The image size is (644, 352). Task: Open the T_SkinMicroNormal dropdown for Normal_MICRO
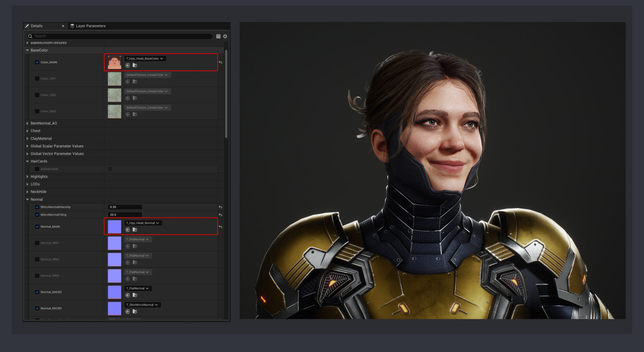tap(142, 305)
